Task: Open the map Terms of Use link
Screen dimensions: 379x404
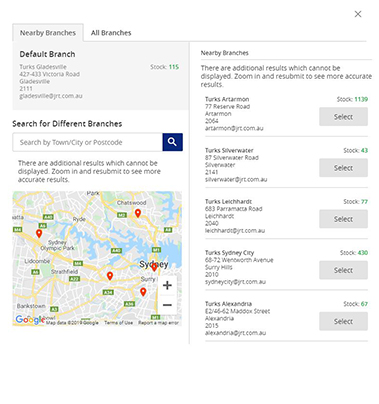Action: coord(118,323)
